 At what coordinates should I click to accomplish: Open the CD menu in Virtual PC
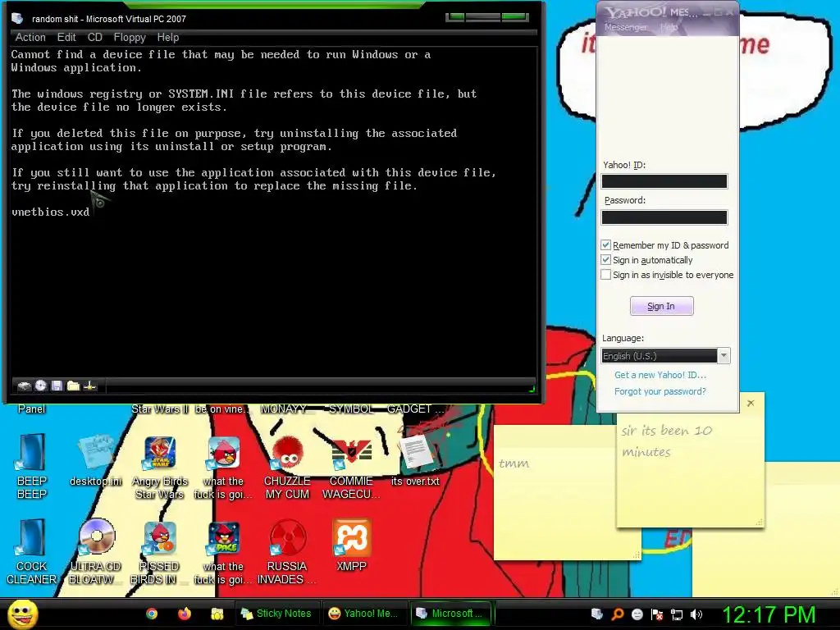coord(95,37)
